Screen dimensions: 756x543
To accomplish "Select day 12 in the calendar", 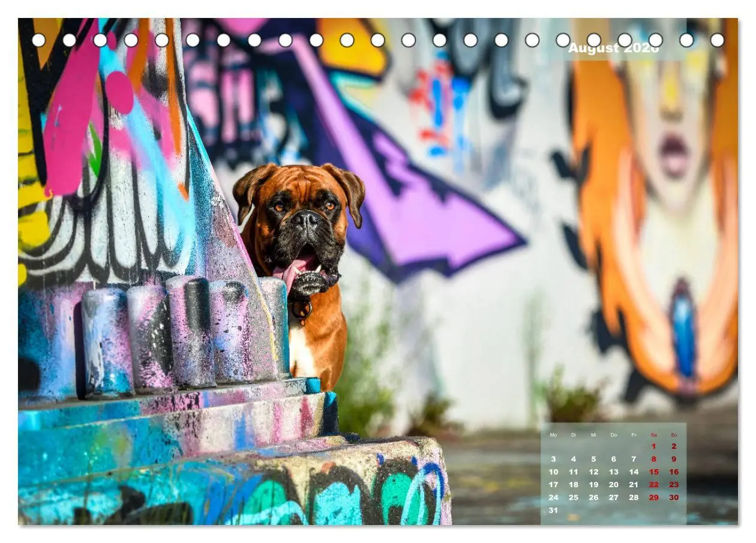I will pos(593,472).
